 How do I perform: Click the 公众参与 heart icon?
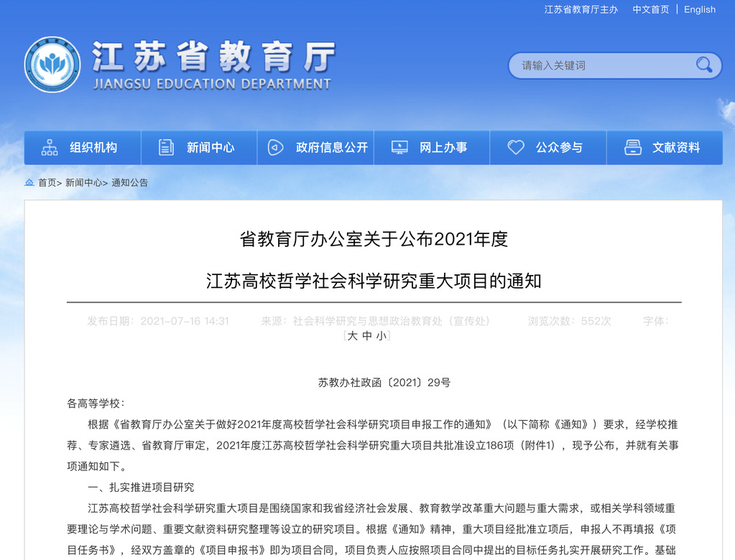point(516,147)
